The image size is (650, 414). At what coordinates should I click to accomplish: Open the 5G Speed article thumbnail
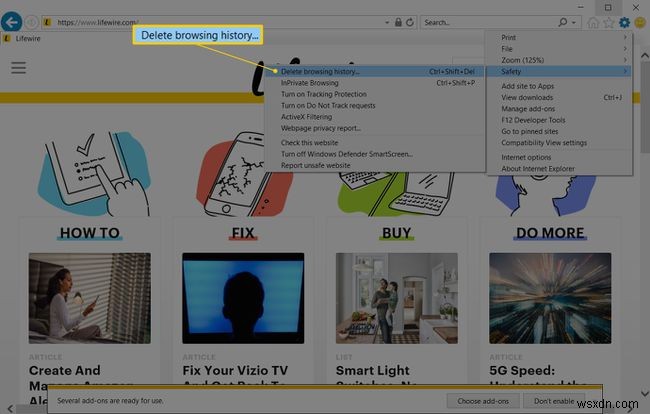(x=550, y=298)
